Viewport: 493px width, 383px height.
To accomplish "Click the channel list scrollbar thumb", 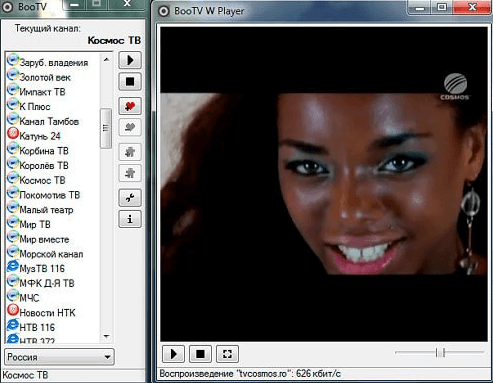I will point(106,128).
